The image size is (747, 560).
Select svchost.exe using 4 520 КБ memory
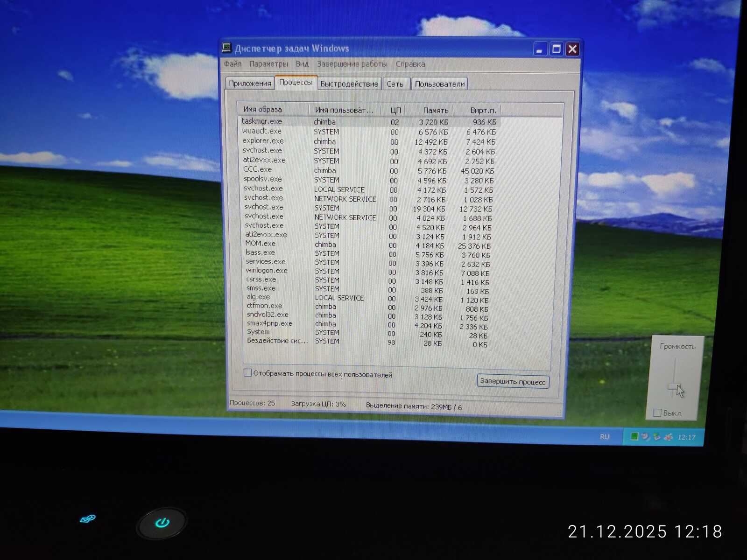tap(369, 227)
